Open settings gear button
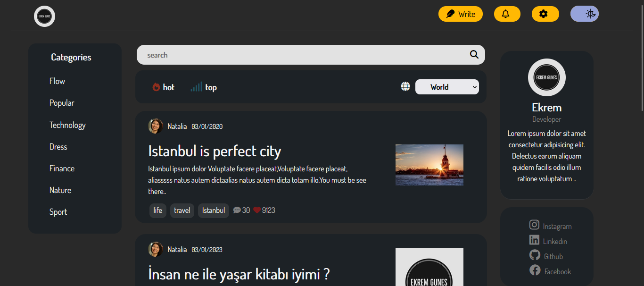The image size is (644, 286). [545, 14]
